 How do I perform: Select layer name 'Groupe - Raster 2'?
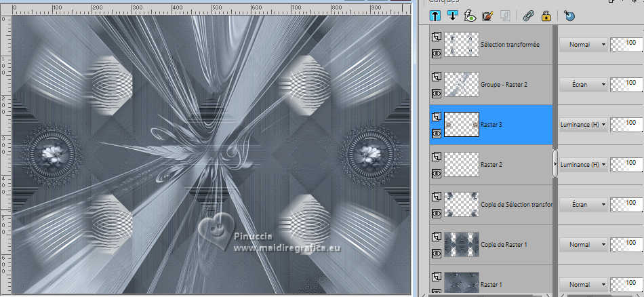504,84
